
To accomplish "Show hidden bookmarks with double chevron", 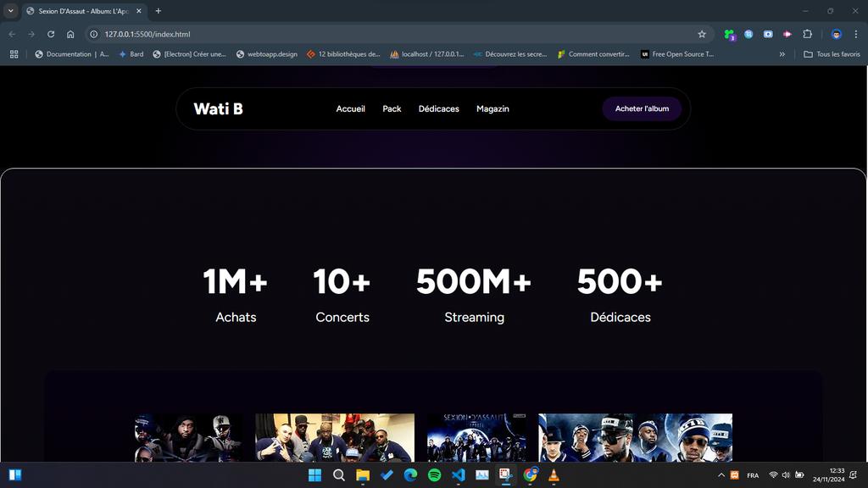I will pyautogui.click(x=782, y=54).
